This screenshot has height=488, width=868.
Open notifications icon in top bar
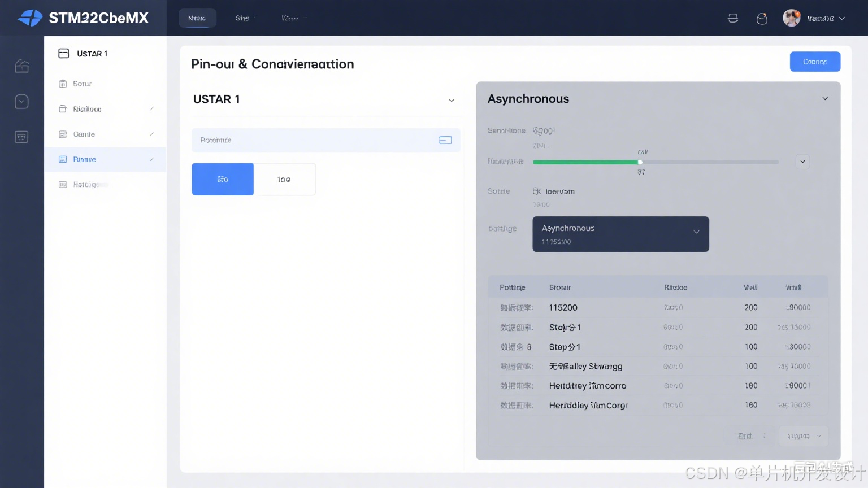(762, 18)
